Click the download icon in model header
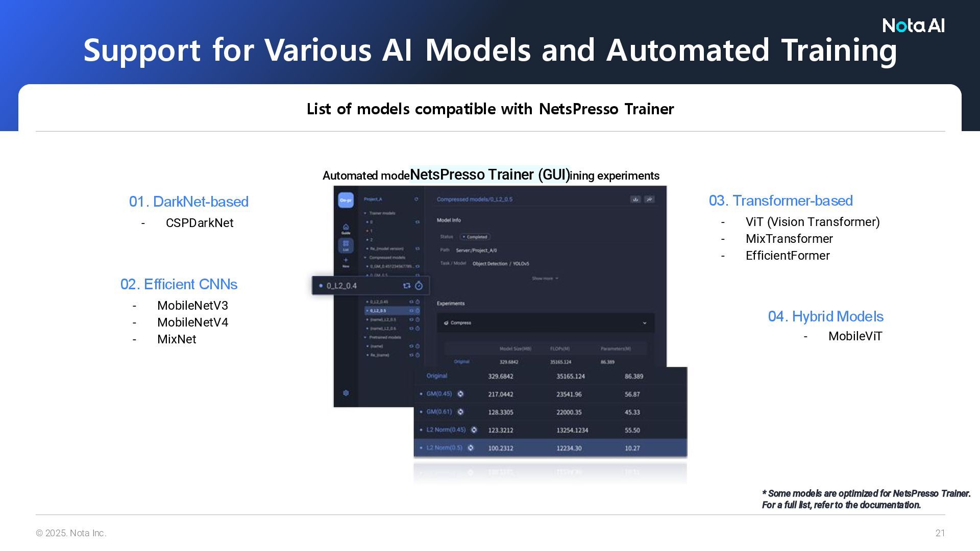The image size is (980, 551). point(635,199)
